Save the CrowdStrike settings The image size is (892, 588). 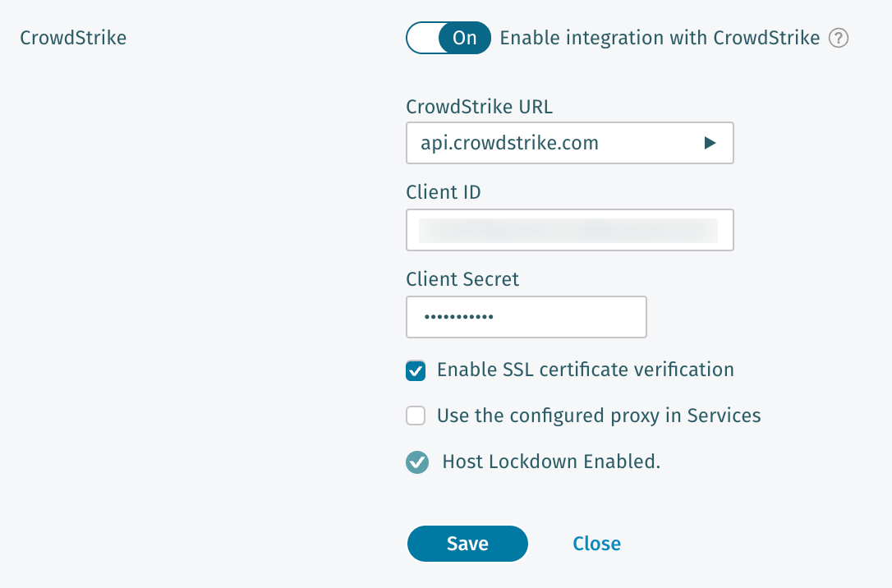tap(467, 544)
